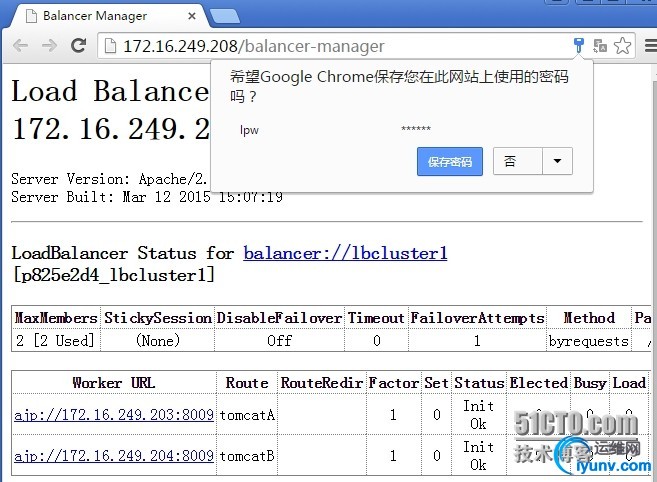The image size is (657, 482).
Task: Close the Balancer Manager tab
Action: pos(192,16)
